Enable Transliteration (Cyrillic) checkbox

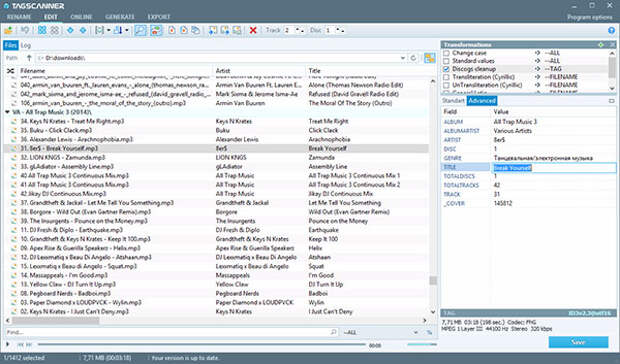point(446,77)
